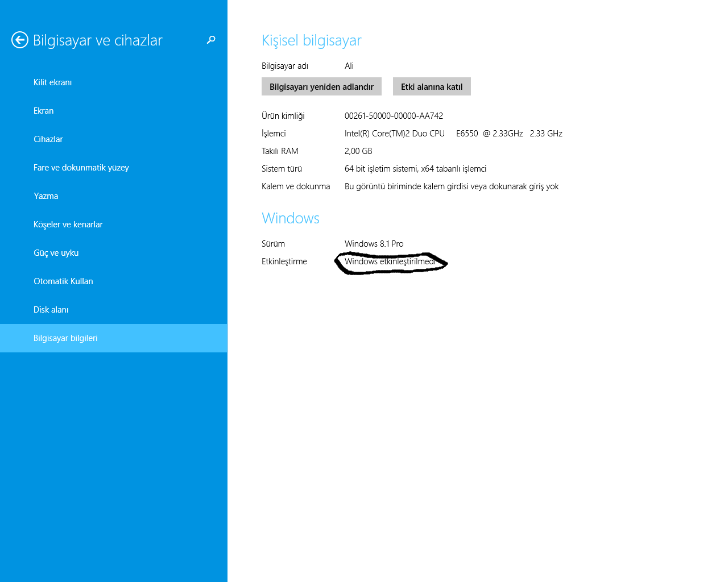
Task: Click the Kalem ve dokunma label
Action: click(296, 186)
